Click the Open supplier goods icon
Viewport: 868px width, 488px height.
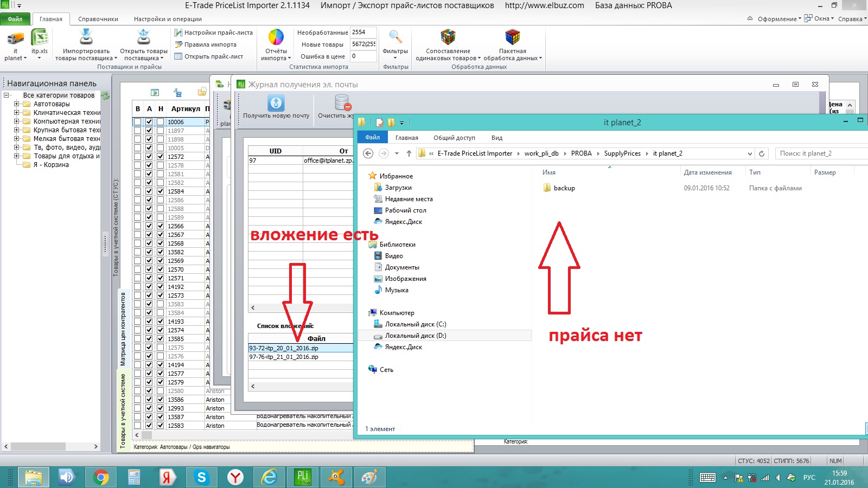(144, 37)
